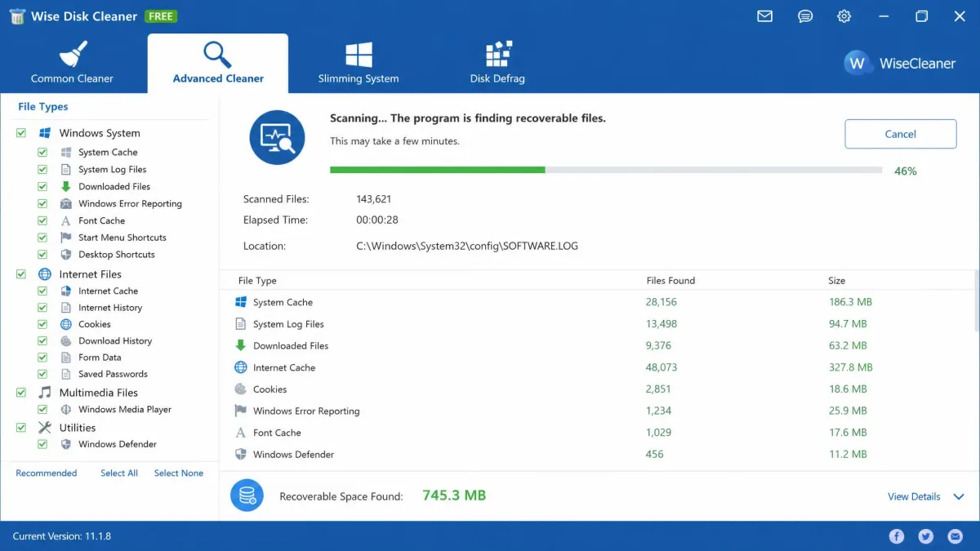
Task: Toggle the Utilities group checkbox
Action: pos(21,428)
